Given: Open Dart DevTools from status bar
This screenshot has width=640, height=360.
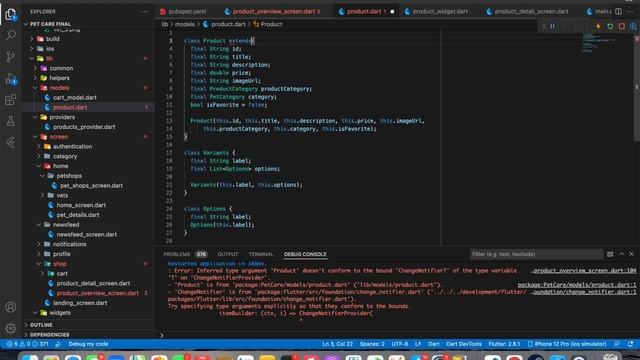Looking at the screenshot, I should pyautogui.click(x=464, y=344).
